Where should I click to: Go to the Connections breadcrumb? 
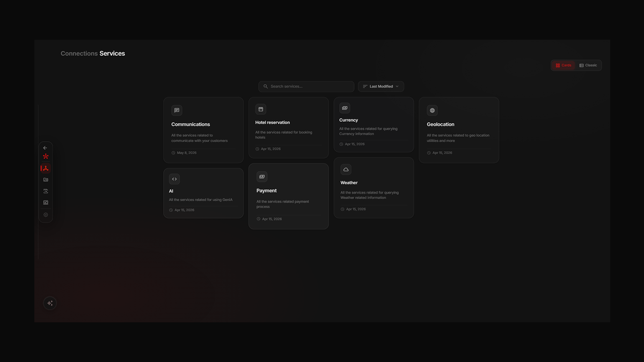(79, 54)
